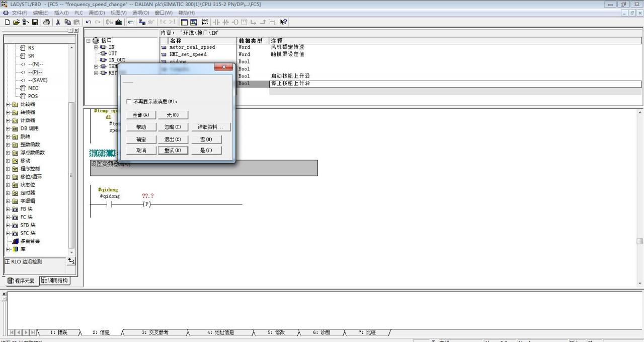Expand the 比较器 folder in the tree
The width and height of the screenshot is (644, 342).
8,104
